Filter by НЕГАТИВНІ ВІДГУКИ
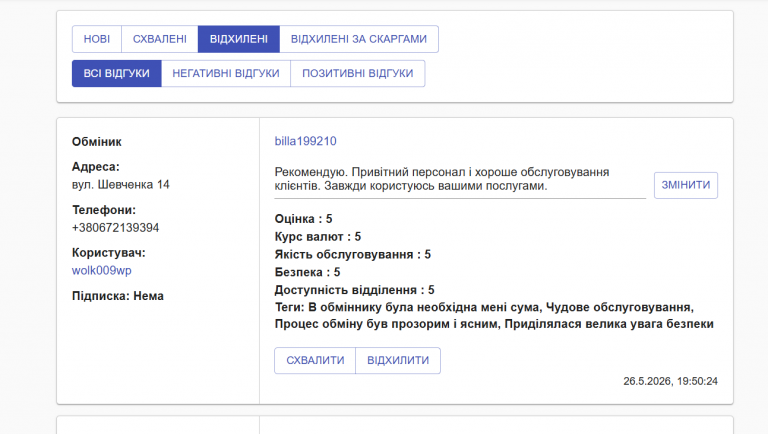Image resolution: width=768 pixels, height=434 pixels. pyautogui.click(x=226, y=73)
